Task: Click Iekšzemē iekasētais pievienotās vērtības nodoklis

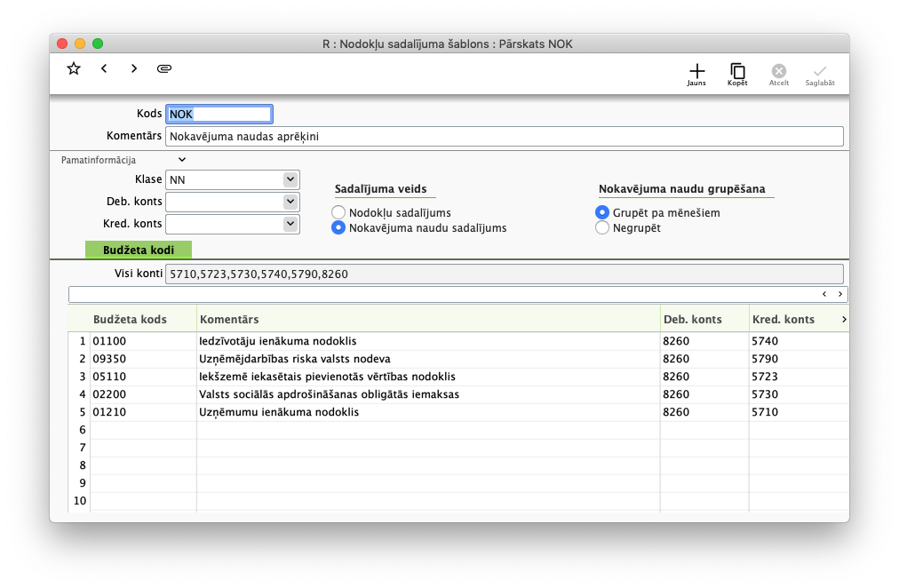Action: [428, 377]
